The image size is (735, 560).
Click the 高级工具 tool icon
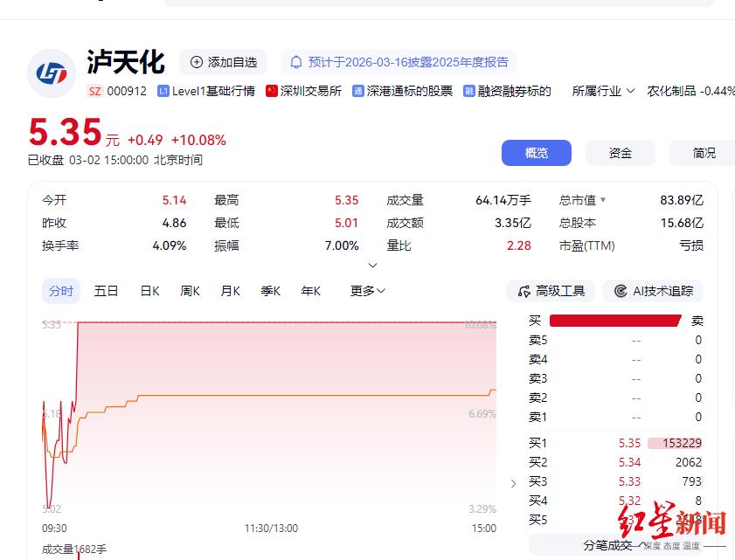524,291
